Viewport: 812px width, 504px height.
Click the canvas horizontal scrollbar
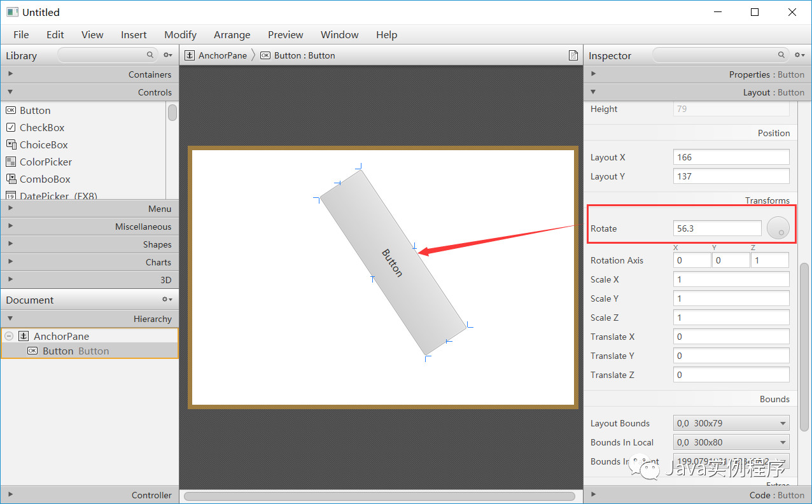(x=379, y=496)
